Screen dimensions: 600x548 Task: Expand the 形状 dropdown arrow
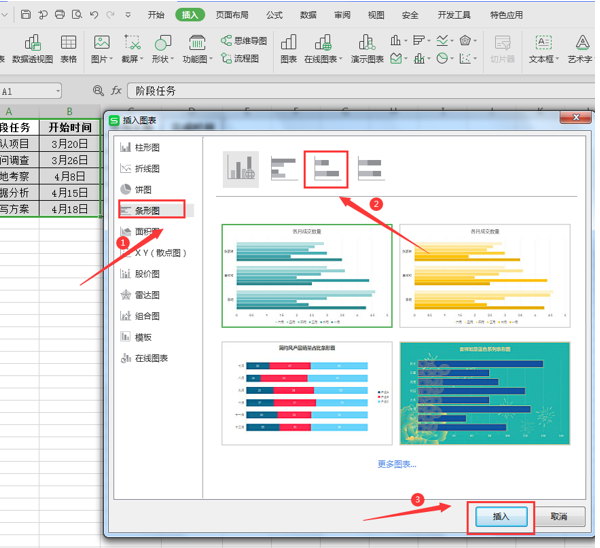[172, 59]
